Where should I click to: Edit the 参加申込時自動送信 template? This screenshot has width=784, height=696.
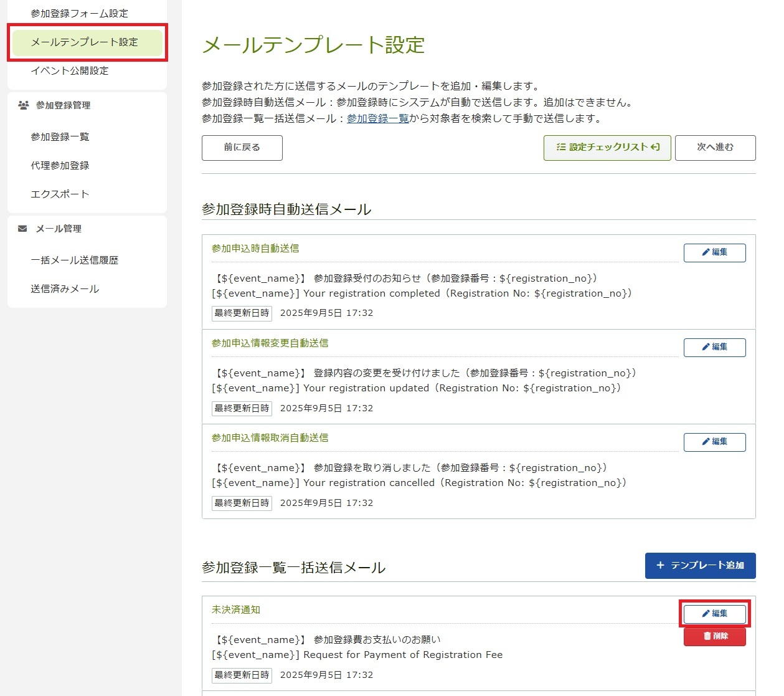pyautogui.click(x=714, y=252)
